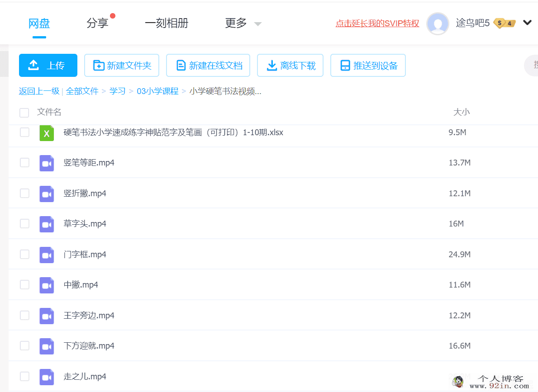
Task: Click the video icon for 竖折撇.mp4
Action: click(x=47, y=194)
